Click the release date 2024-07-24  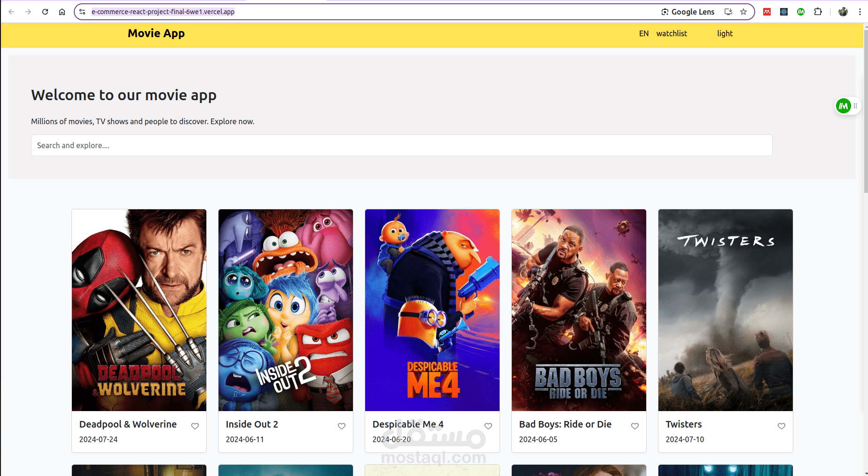pyautogui.click(x=98, y=439)
